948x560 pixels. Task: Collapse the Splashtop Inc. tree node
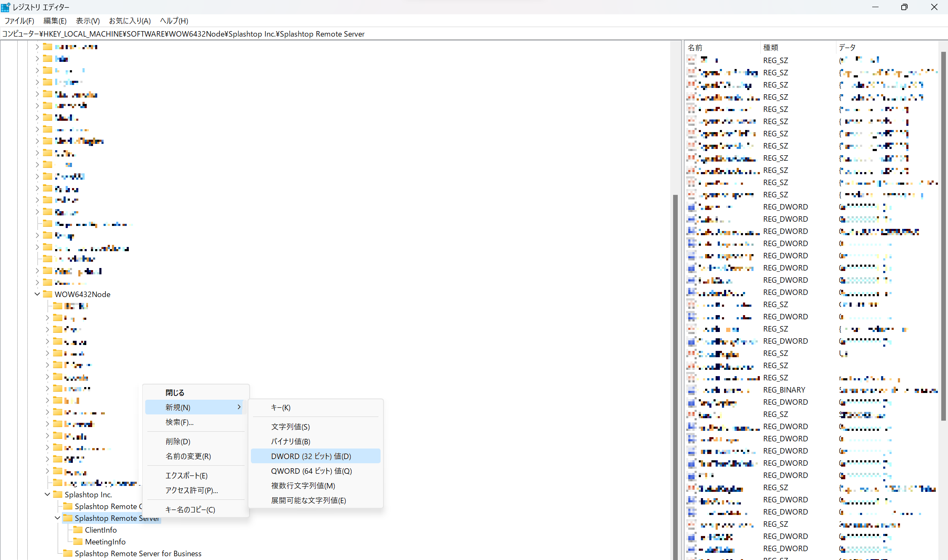coord(47,494)
